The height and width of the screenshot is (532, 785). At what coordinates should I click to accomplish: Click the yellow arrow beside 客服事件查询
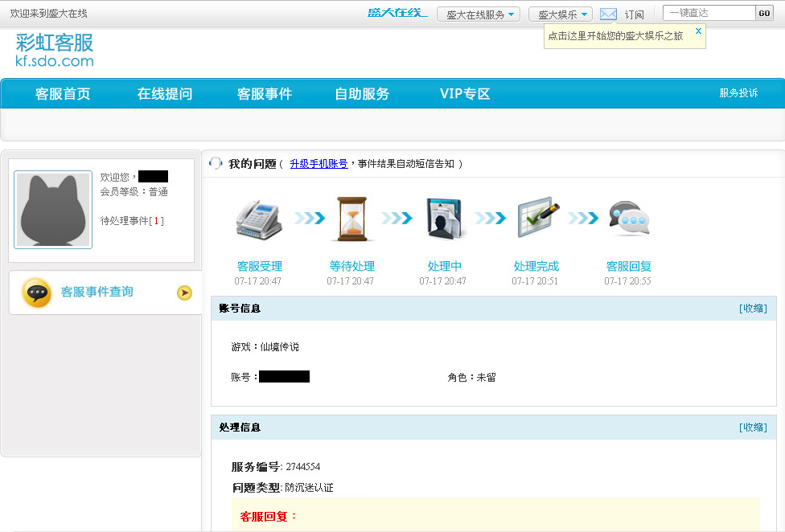(185, 293)
